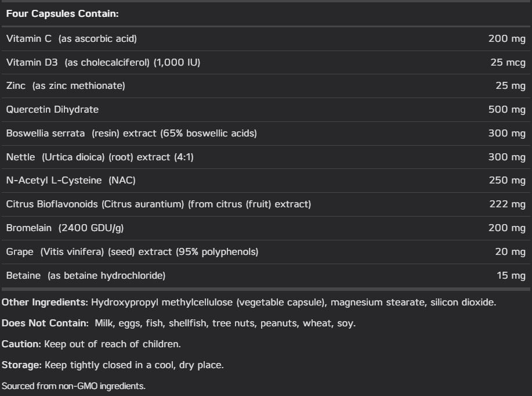This screenshot has width=532, height=396.
Task: Click the Vitamin D3 cholecalciferol label
Action: pyautogui.click(x=103, y=63)
